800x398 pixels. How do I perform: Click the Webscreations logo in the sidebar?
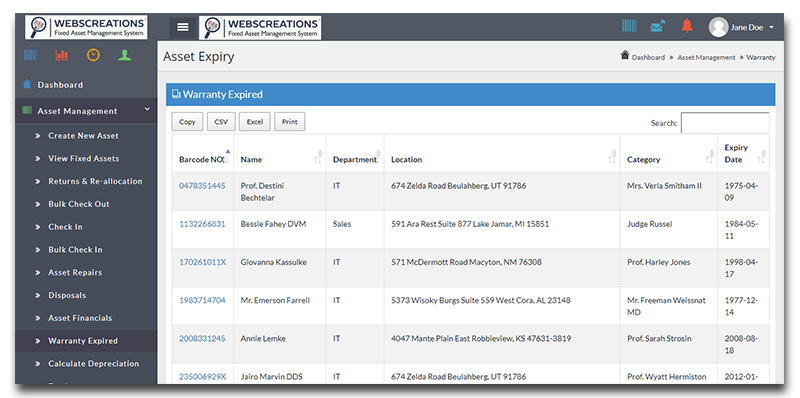click(x=86, y=27)
